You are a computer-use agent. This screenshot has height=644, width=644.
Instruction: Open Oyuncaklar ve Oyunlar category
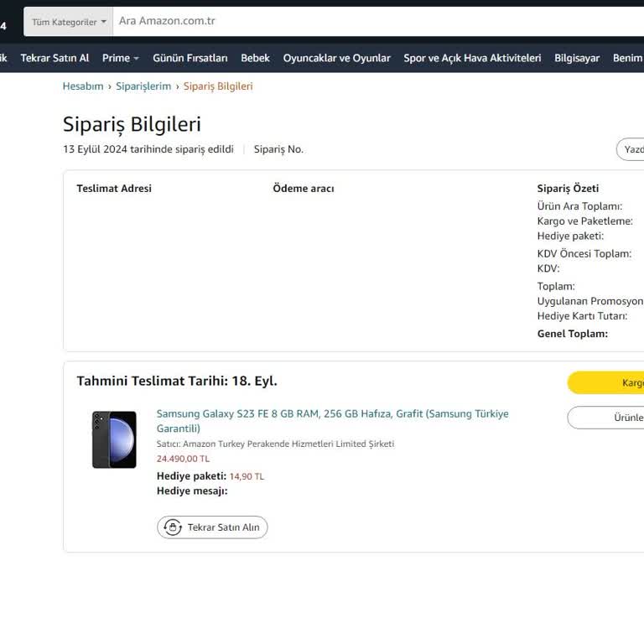click(337, 59)
